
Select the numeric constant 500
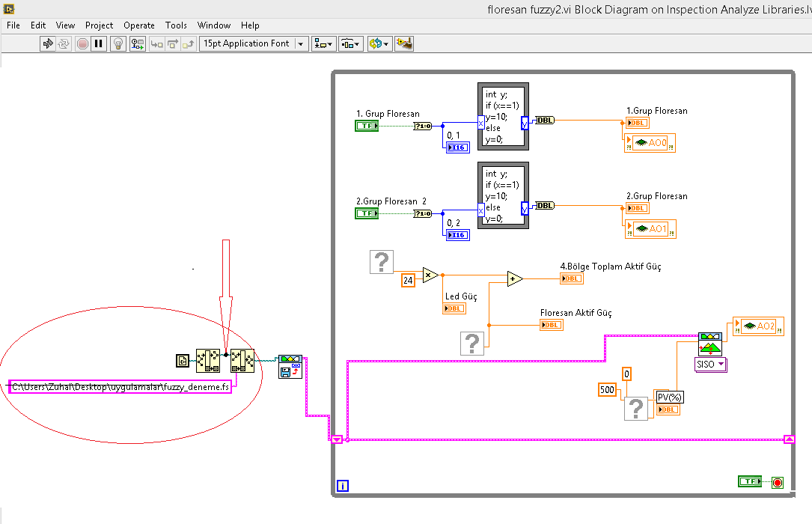pyautogui.click(x=608, y=390)
